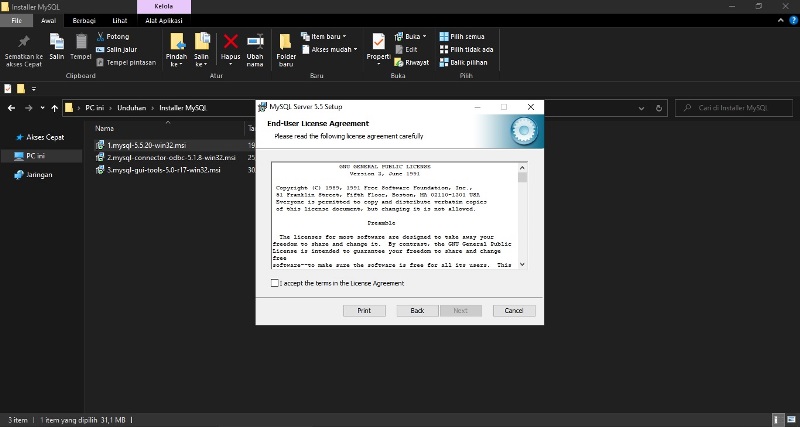Viewport: 800px width, 427px height.
Task: Click the Kelola contextual tab
Action: click(164, 7)
